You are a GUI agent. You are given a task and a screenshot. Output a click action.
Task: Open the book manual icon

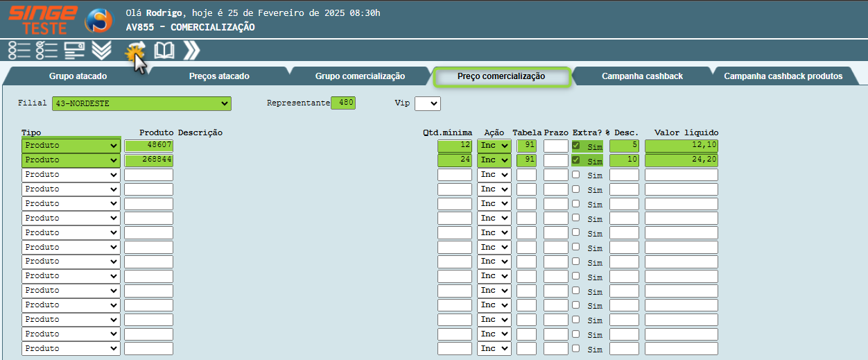(x=164, y=51)
